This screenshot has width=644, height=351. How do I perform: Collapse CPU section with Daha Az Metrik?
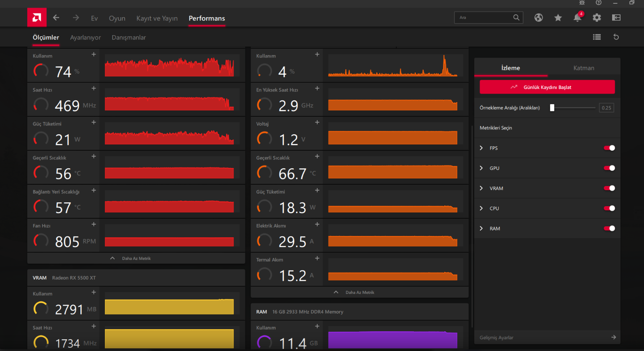point(360,292)
